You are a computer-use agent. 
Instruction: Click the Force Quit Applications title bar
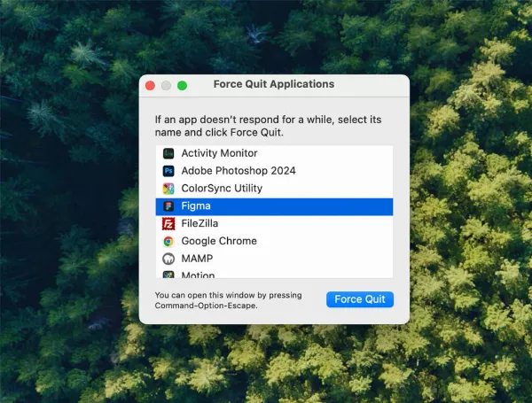(274, 84)
